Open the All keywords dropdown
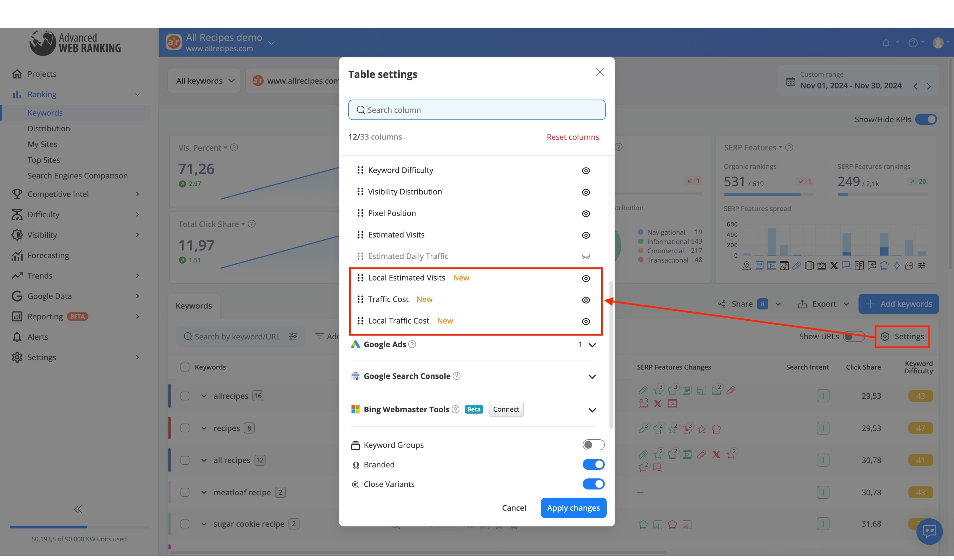This screenshot has width=954, height=560. 204,80
